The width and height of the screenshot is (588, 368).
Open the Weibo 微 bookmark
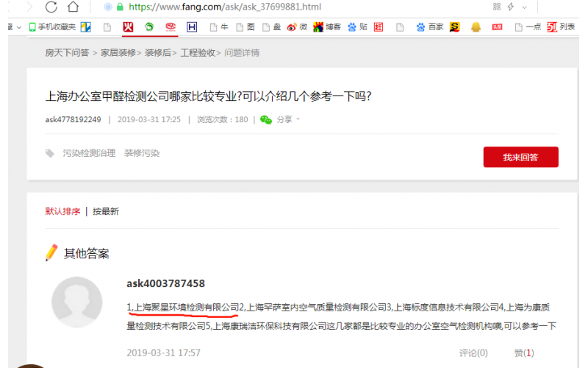[298, 27]
